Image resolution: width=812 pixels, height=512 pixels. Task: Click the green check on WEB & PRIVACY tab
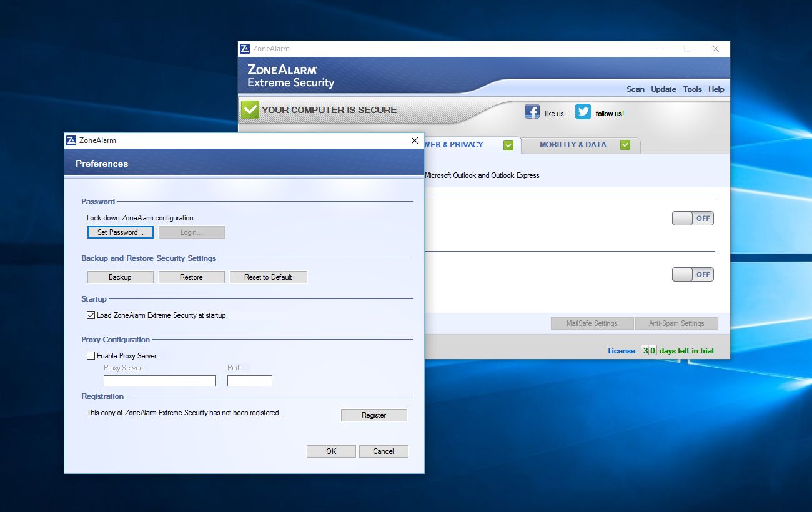pos(508,145)
